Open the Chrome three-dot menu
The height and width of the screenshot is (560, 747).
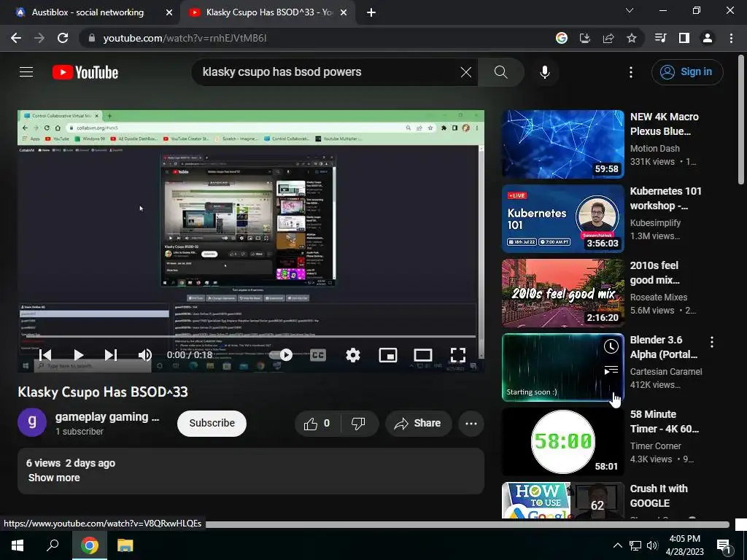pyautogui.click(x=731, y=38)
